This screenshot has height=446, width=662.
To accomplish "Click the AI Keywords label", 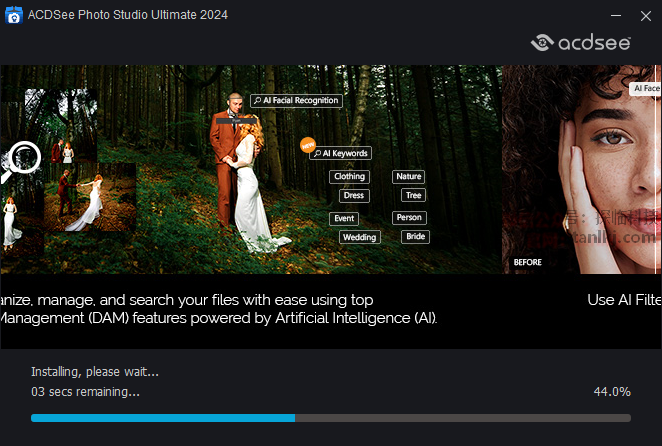I will (341, 153).
